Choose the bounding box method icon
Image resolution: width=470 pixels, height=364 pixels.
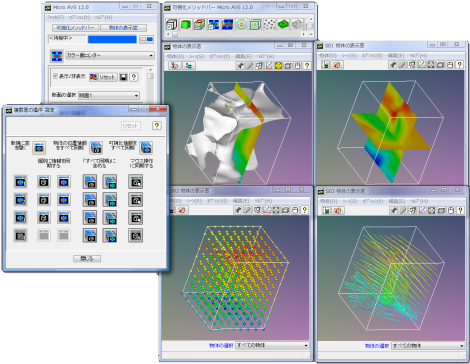pos(171,24)
